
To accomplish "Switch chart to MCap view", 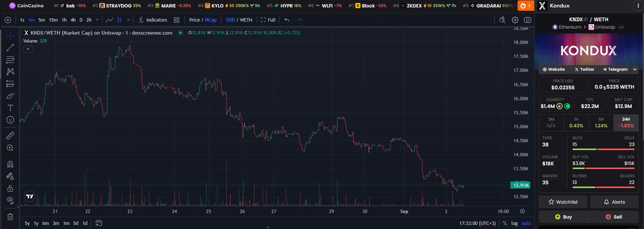I will [210, 20].
